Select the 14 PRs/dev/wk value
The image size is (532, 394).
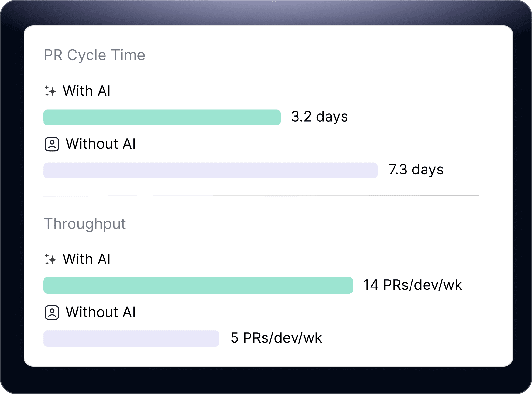[412, 285]
